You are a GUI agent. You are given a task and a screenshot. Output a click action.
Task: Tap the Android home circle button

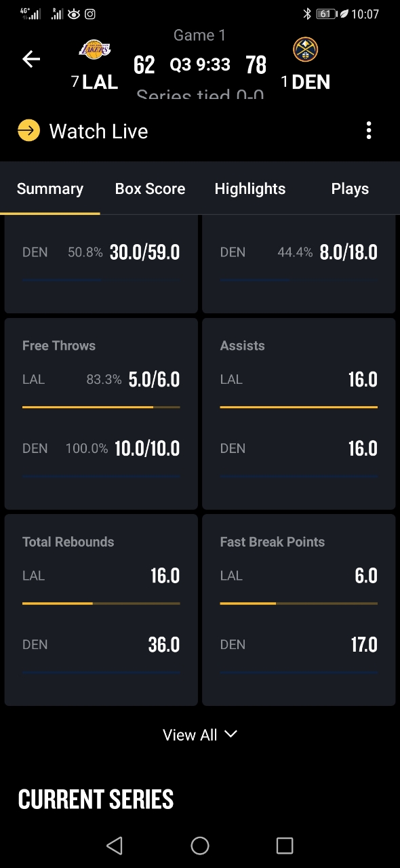(200, 845)
